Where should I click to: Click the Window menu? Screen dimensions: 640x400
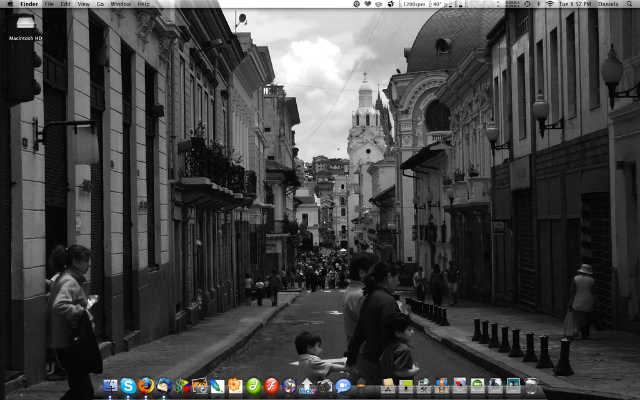point(120,4)
